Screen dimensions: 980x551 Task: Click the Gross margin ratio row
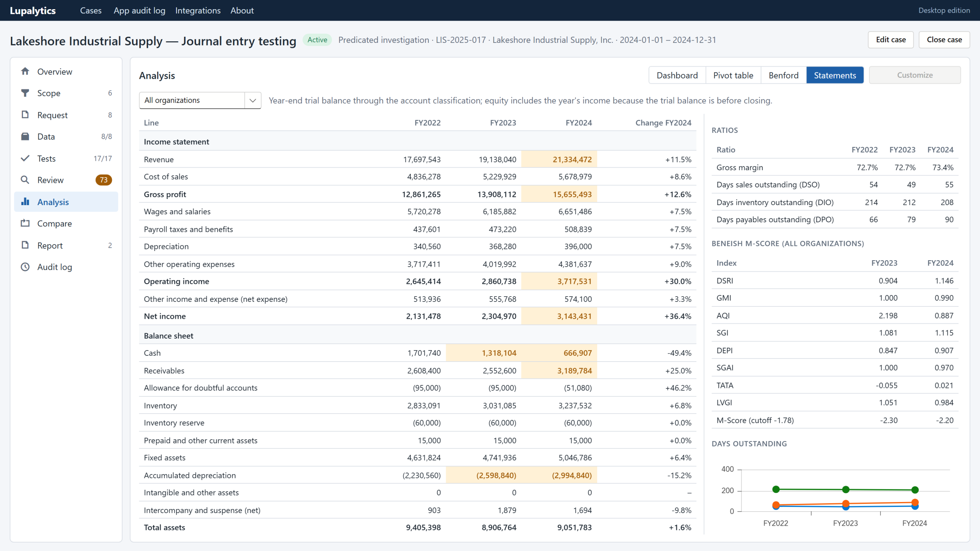(x=835, y=168)
